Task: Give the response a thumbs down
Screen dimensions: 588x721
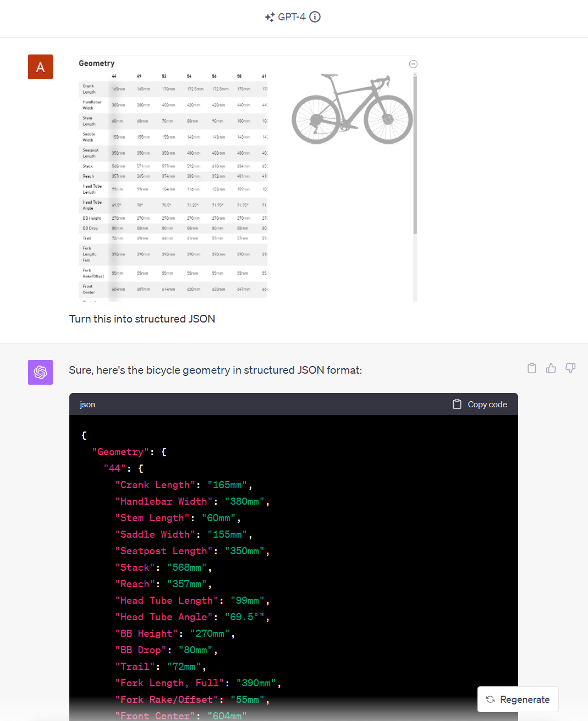Action: point(570,368)
